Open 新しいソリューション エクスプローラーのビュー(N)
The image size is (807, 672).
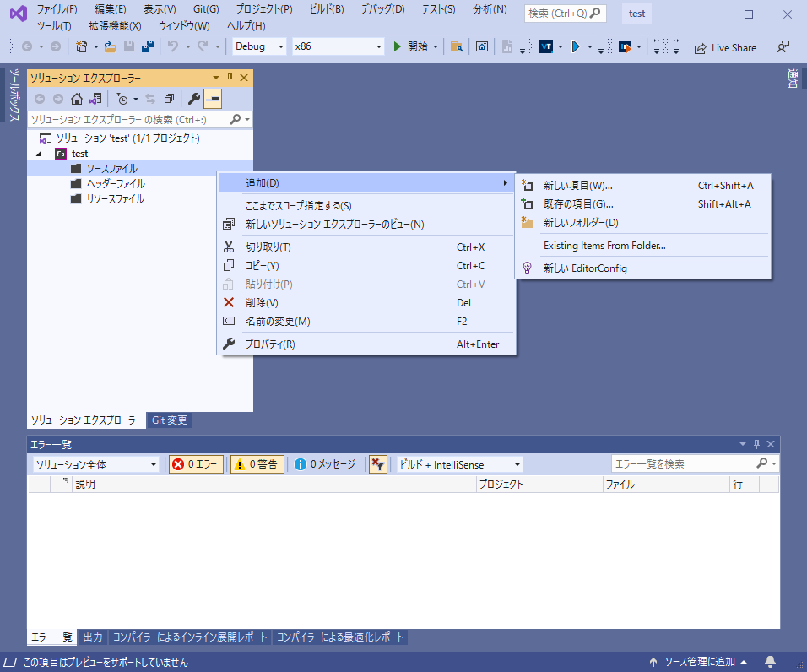[x=366, y=224]
